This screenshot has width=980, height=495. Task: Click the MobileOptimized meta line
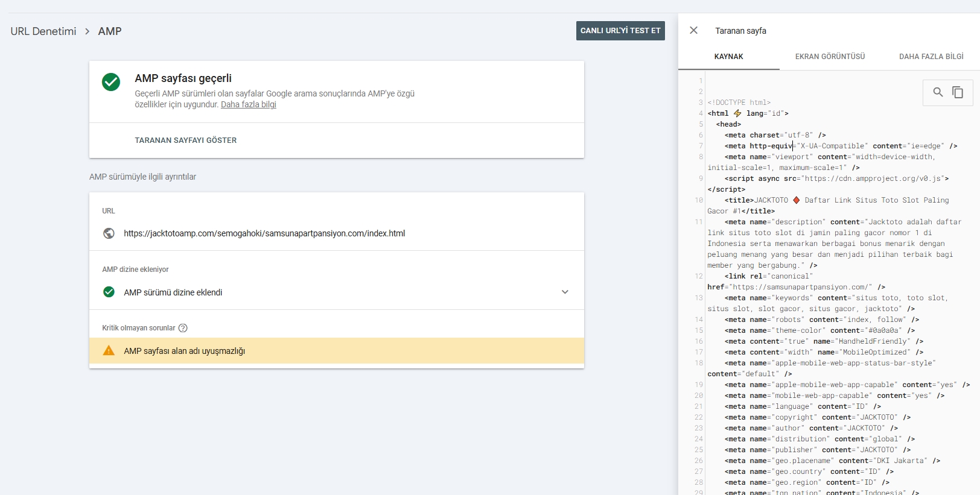824,352
